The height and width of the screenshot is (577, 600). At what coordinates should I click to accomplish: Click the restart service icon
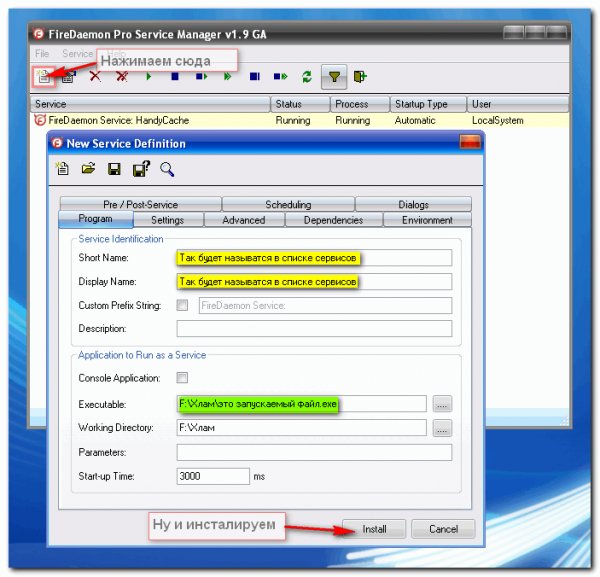[201, 77]
